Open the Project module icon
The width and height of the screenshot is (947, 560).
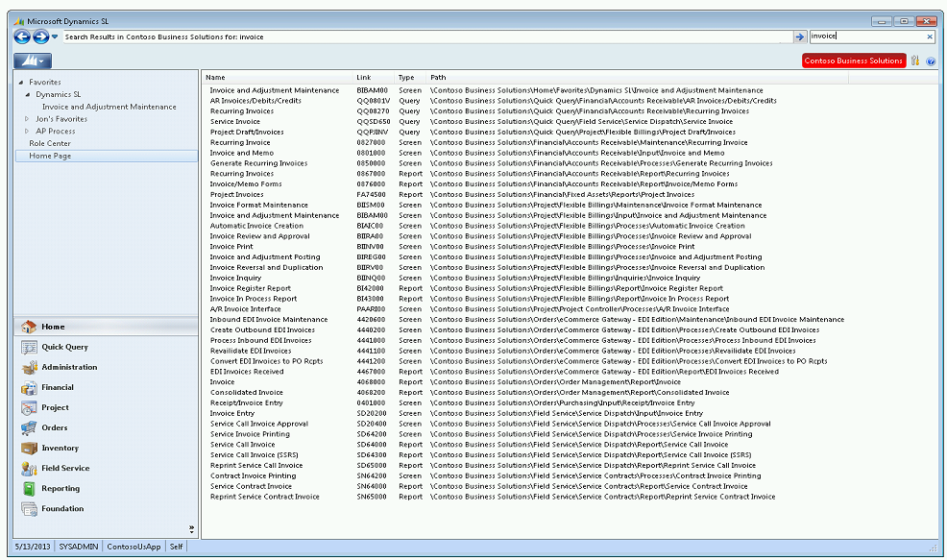tap(29, 408)
